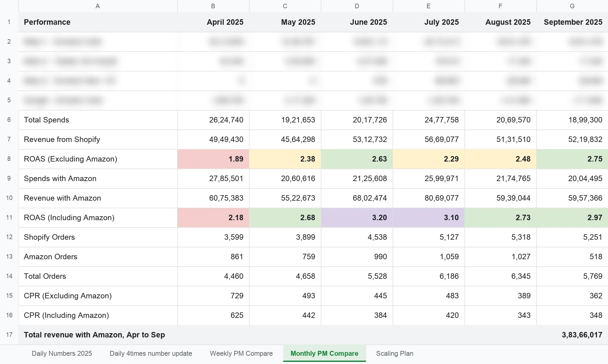The height and width of the screenshot is (364, 608).
Task: Click the 518 Amazon Orders value
Action: click(x=572, y=257)
